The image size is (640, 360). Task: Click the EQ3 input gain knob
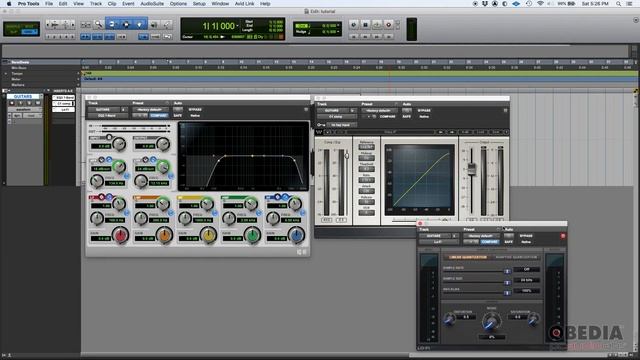119,144
